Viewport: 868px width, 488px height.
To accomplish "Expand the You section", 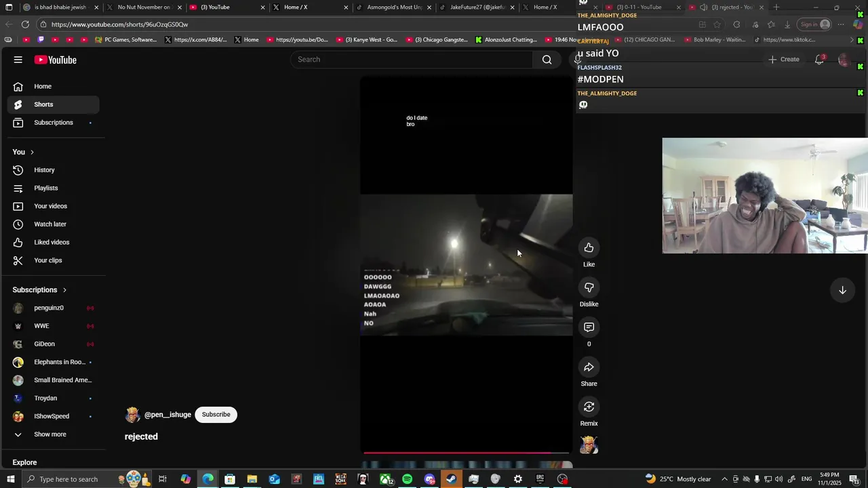I will click(23, 152).
